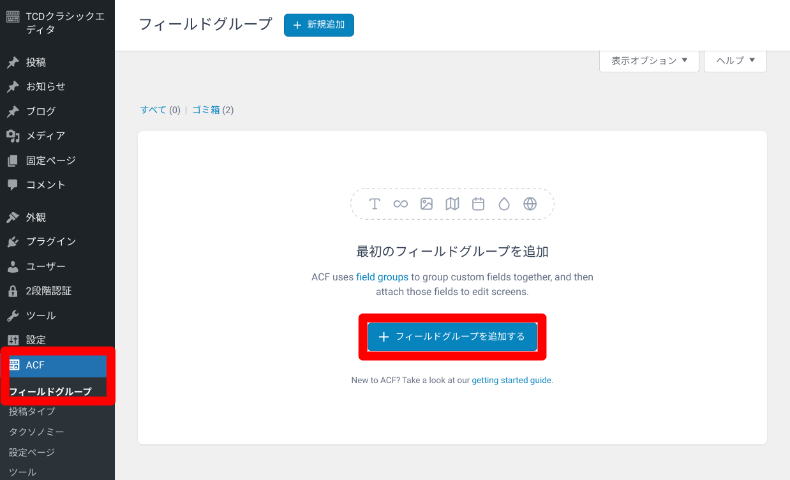
Task: Select フィールドグループ submenu item
Action: [50, 391]
